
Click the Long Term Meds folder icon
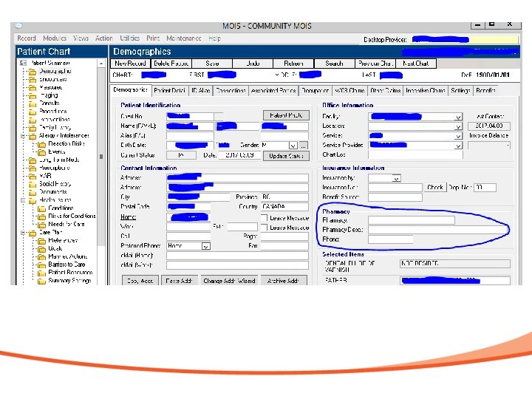point(33,160)
